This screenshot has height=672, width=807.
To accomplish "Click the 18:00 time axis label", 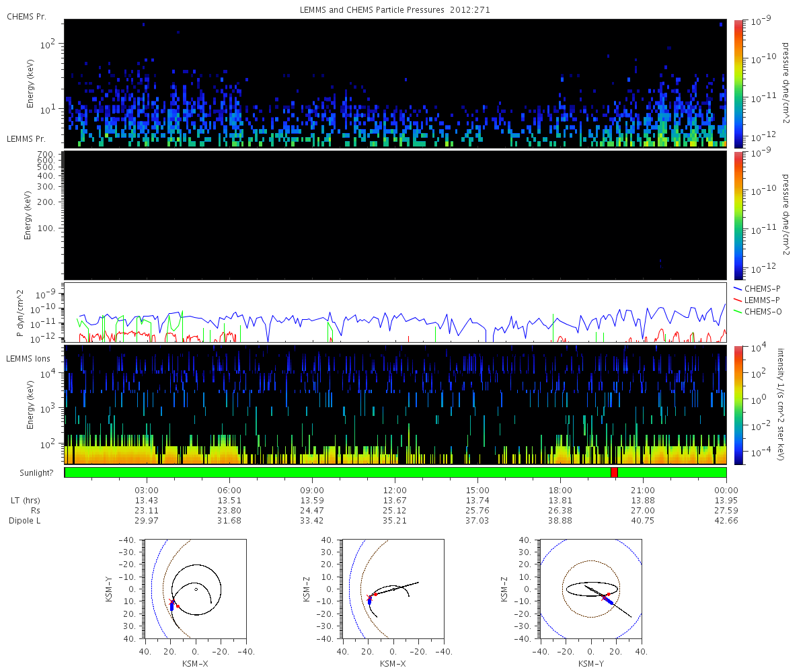I will 560,491.
